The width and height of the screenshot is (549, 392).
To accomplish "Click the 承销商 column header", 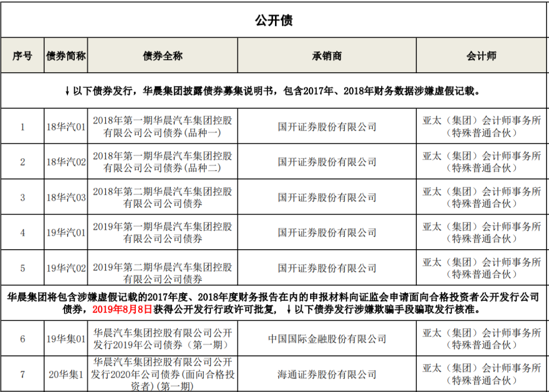I will (327, 56).
